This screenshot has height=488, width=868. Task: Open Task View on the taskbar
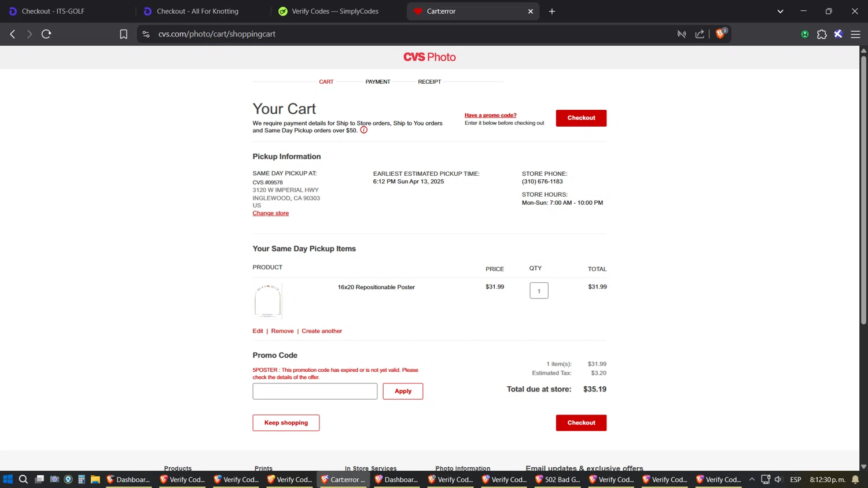[x=39, y=479]
